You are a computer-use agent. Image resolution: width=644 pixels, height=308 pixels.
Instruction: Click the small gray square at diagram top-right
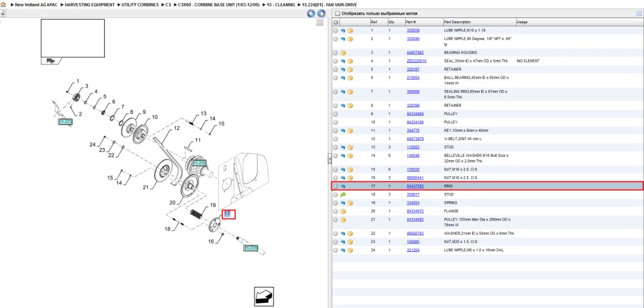(320, 23)
